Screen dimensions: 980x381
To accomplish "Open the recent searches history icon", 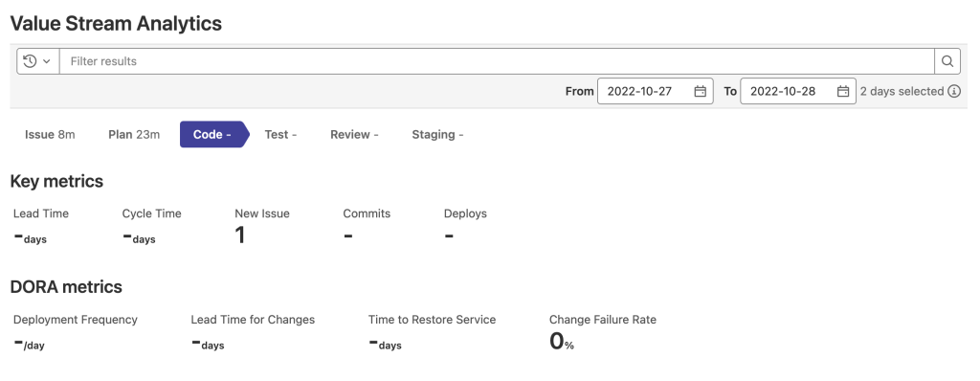I will pyautogui.click(x=30, y=61).
